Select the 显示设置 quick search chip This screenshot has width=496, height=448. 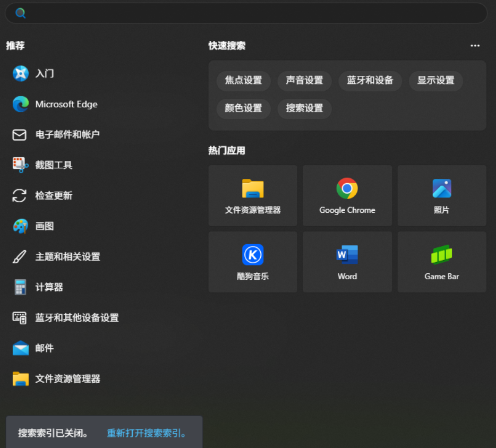pos(436,81)
